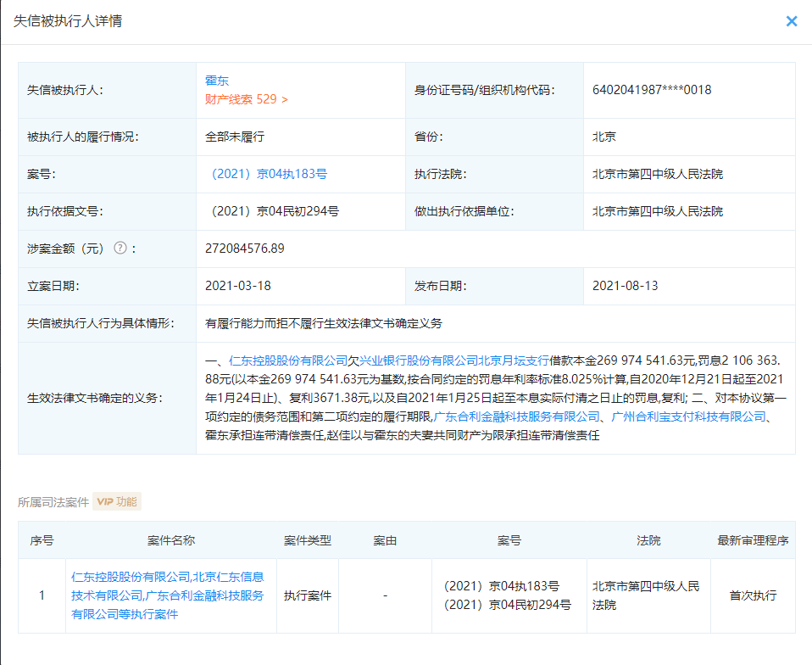Click the 案件类型 column header
The height and width of the screenshot is (665, 812).
307,540
